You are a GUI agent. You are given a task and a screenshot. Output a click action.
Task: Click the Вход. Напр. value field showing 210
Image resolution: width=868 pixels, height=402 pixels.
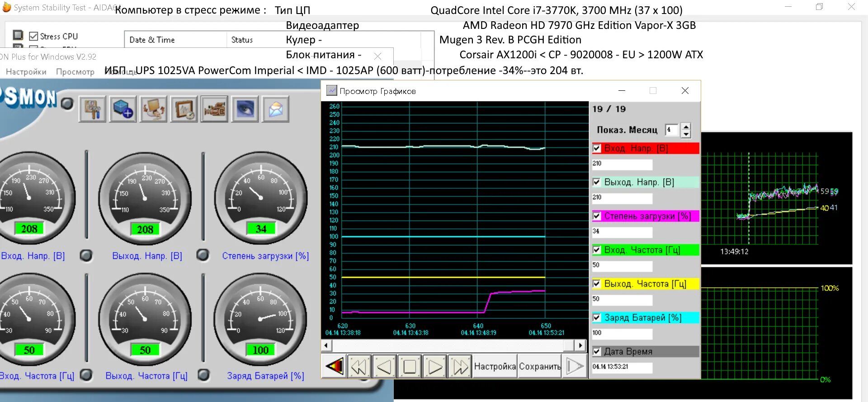[x=622, y=164]
